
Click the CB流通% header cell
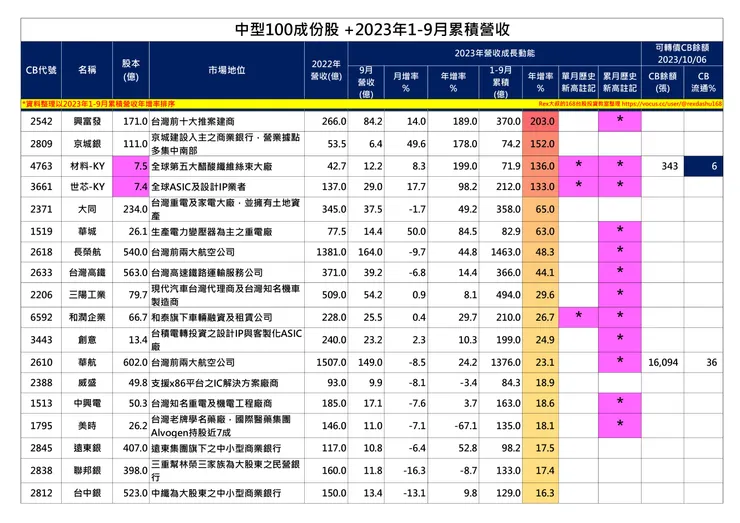pos(703,82)
